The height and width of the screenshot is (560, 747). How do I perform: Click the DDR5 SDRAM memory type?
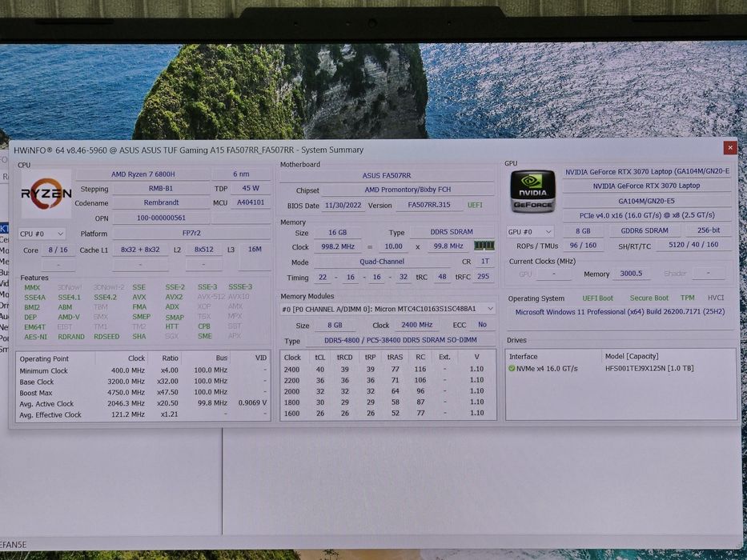[x=452, y=232]
